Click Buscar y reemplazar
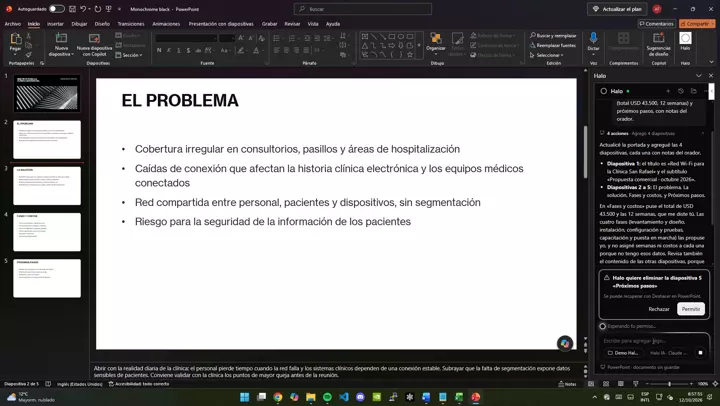 (x=553, y=35)
